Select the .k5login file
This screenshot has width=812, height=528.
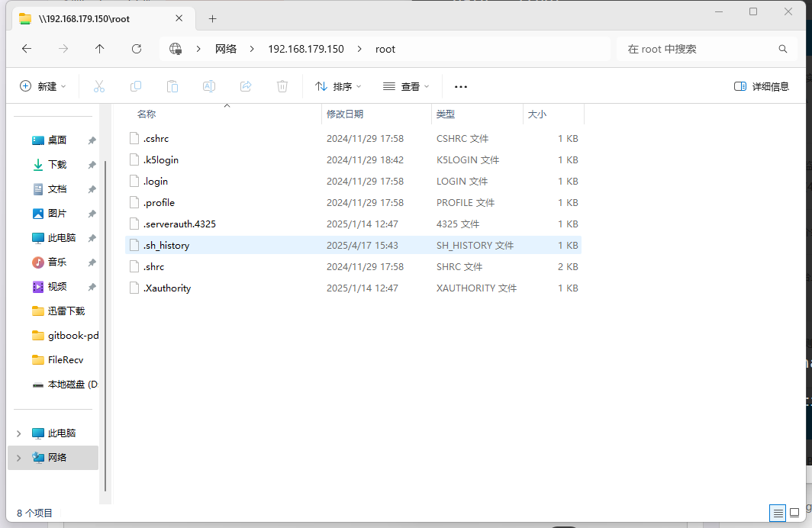pyautogui.click(x=353, y=160)
